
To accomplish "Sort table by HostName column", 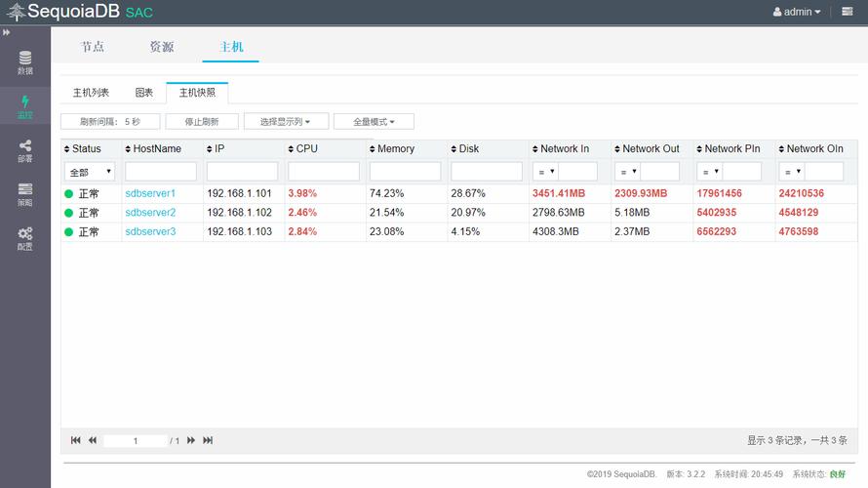I will click(153, 149).
